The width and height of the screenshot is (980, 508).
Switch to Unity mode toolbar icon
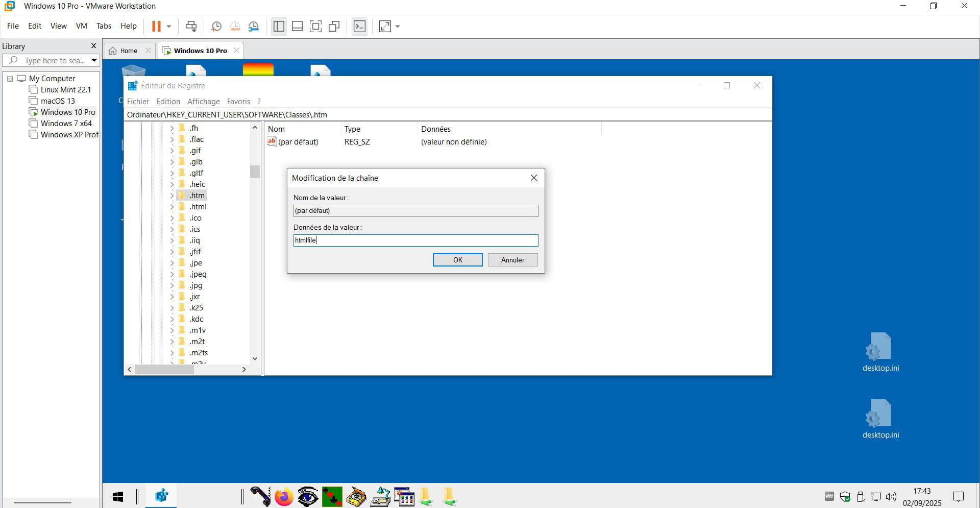point(334,26)
